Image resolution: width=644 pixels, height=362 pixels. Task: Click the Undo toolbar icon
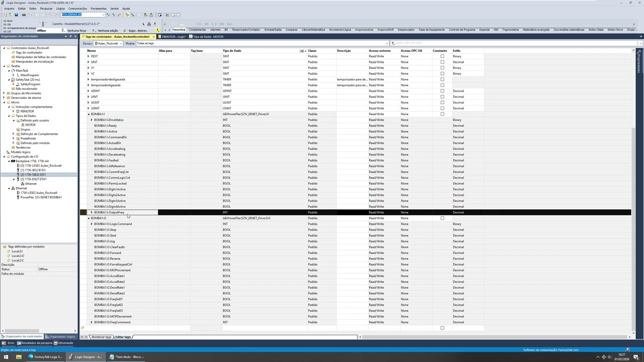coord(49,15)
